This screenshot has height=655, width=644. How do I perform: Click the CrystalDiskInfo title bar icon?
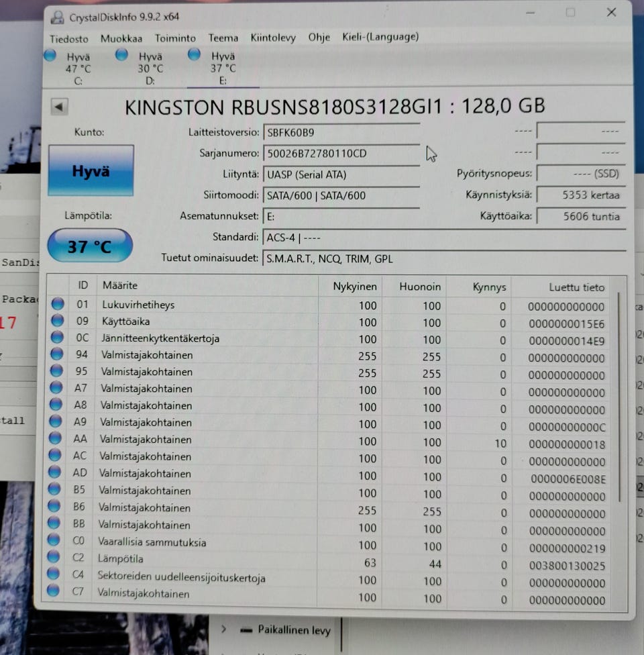[x=57, y=17]
